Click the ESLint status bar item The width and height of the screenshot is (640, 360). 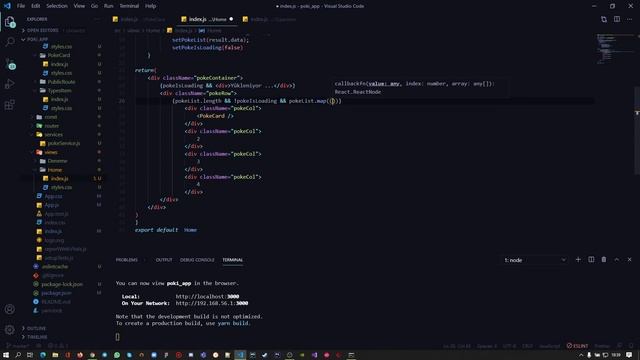pos(577,346)
